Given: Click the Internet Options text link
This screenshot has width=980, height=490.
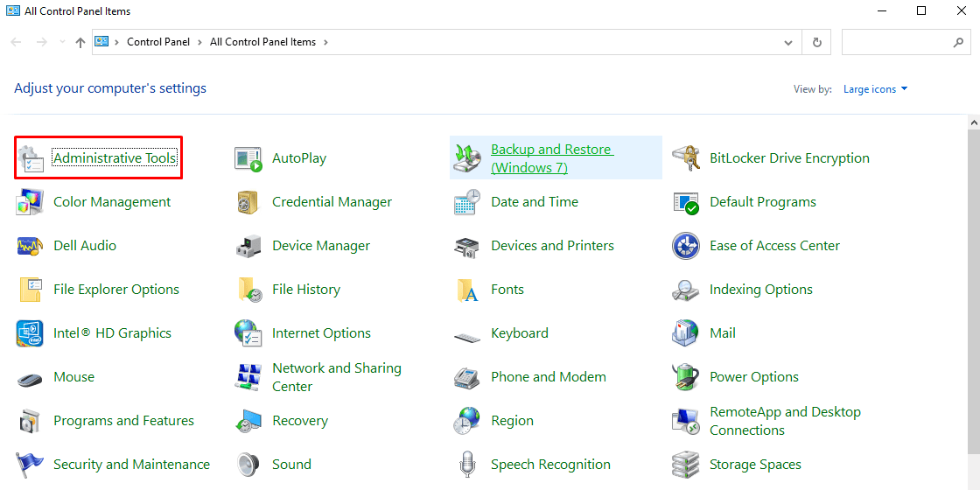Looking at the screenshot, I should (x=321, y=333).
